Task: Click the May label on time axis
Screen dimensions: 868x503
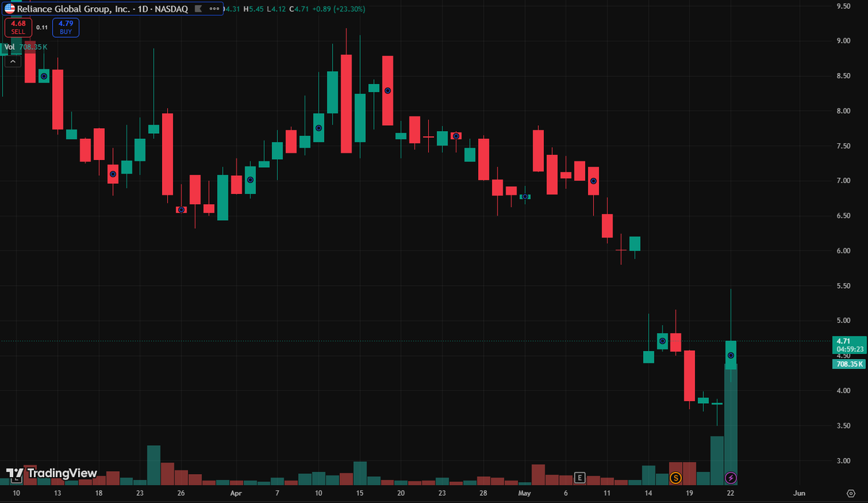Action: click(525, 492)
